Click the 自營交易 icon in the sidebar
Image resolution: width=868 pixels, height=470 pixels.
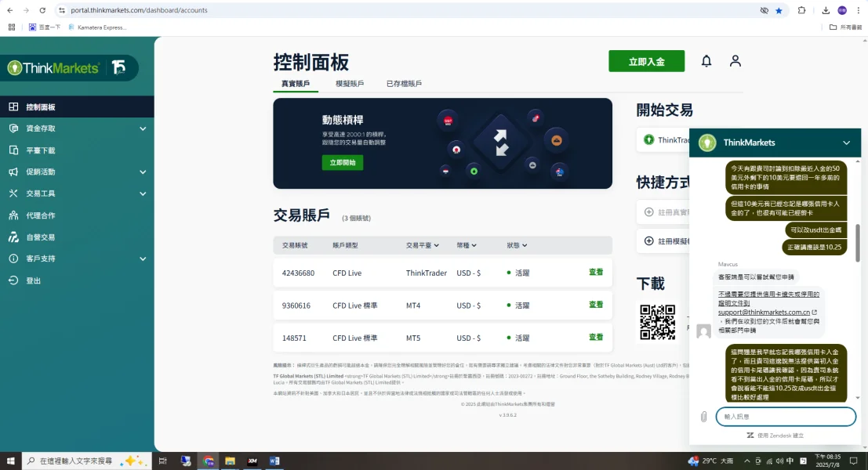coord(13,237)
